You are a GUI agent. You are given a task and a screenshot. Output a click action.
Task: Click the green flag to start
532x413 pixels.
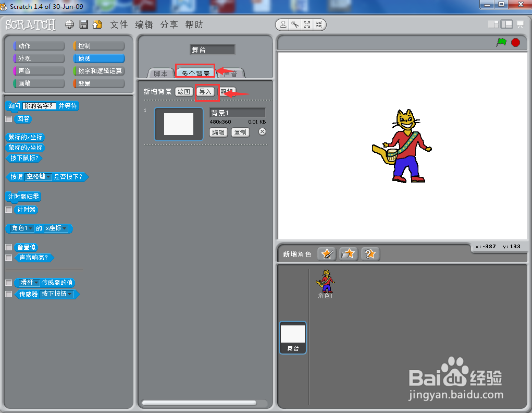[501, 43]
